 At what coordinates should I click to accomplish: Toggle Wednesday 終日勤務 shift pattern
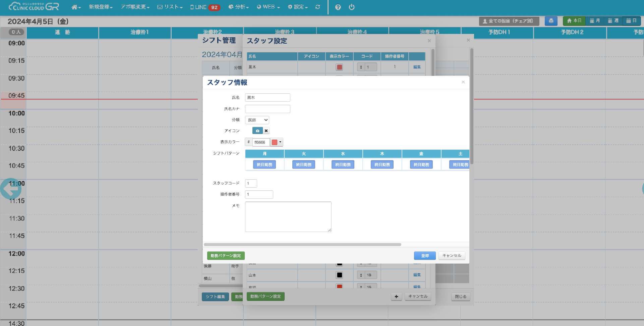pos(343,165)
